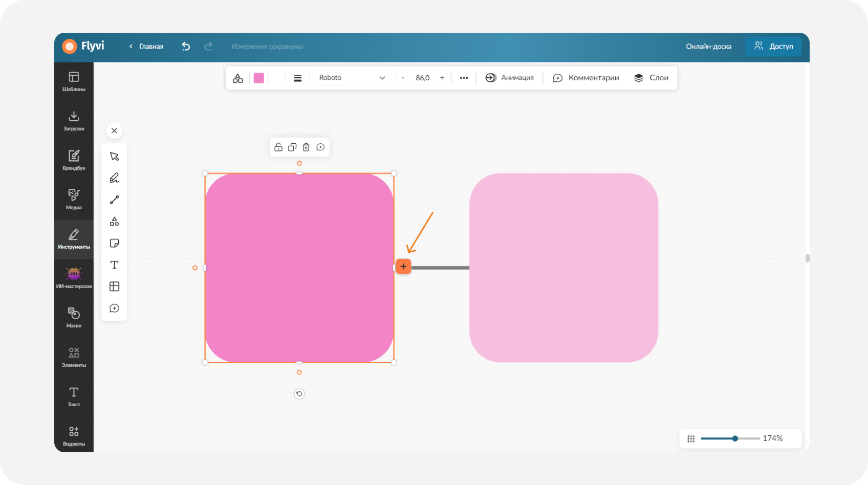Toggle lock on the selected shape

(x=278, y=147)
